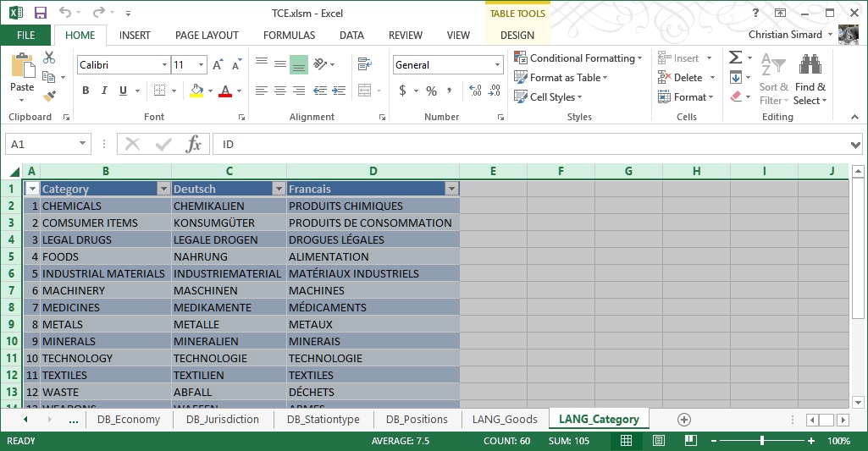
Task: Toggle left text alignment
Action: (262, 91)
